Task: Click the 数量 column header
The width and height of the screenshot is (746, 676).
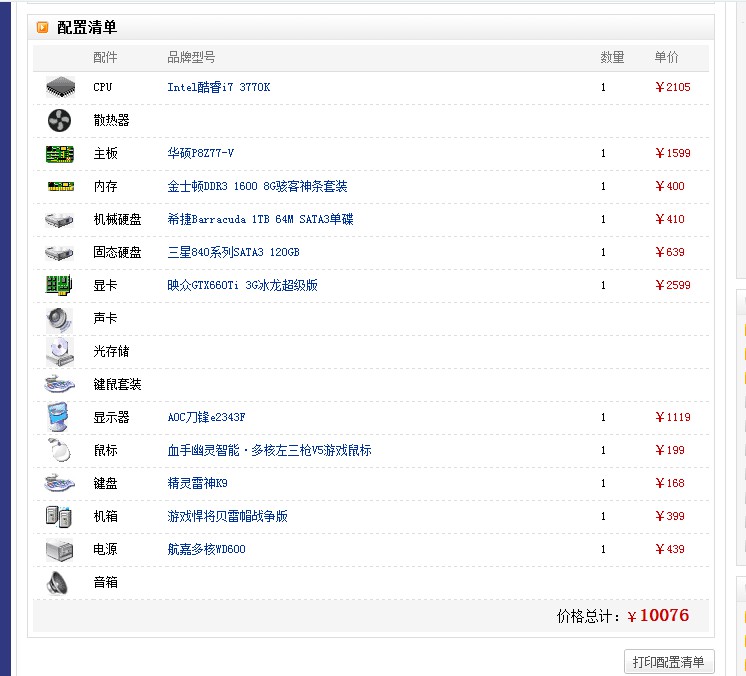Action: 612,58
